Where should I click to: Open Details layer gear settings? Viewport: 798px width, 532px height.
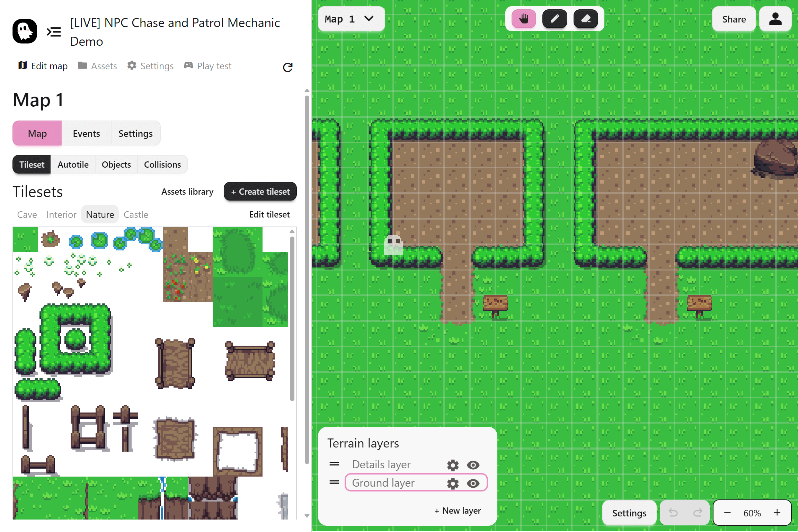tap(453, 465)
